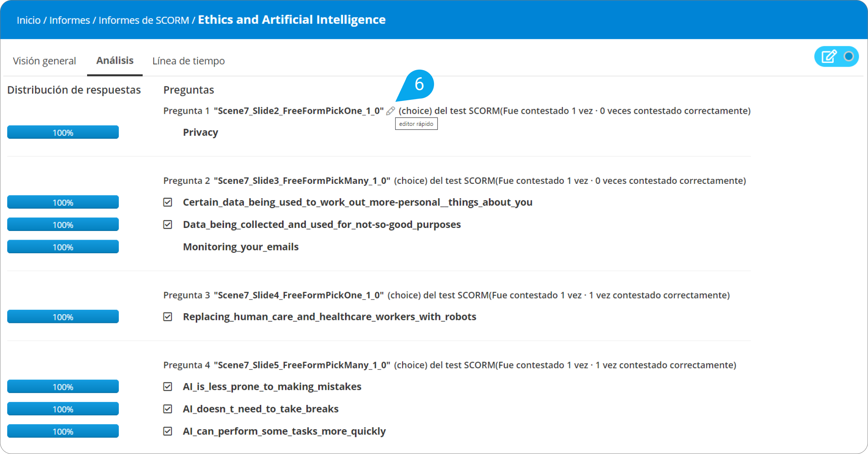
Task: Click the 100% bar for Monitoring_your_emails
Action: click(63, 247)
